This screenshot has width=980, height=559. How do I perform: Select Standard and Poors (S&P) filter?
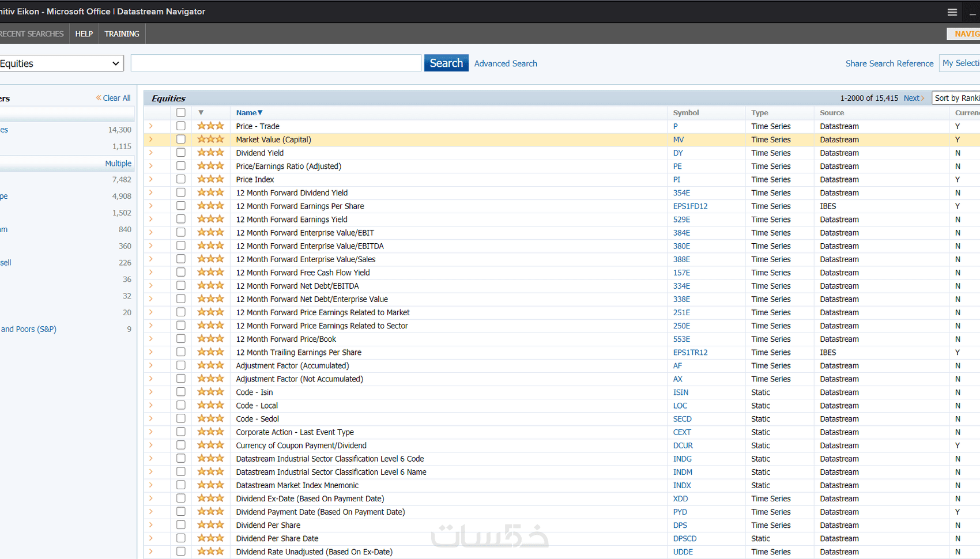click(x=28, y=329)
